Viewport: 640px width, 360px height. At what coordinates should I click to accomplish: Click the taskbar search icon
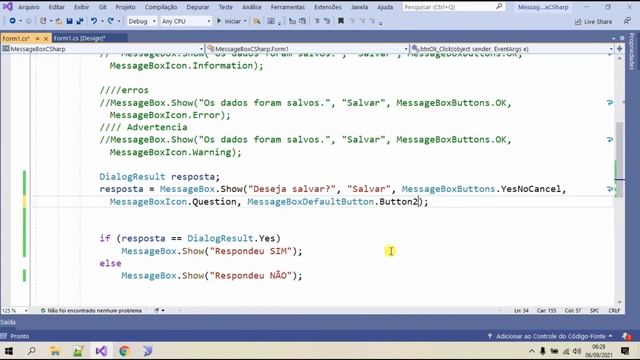pos(31,351)
